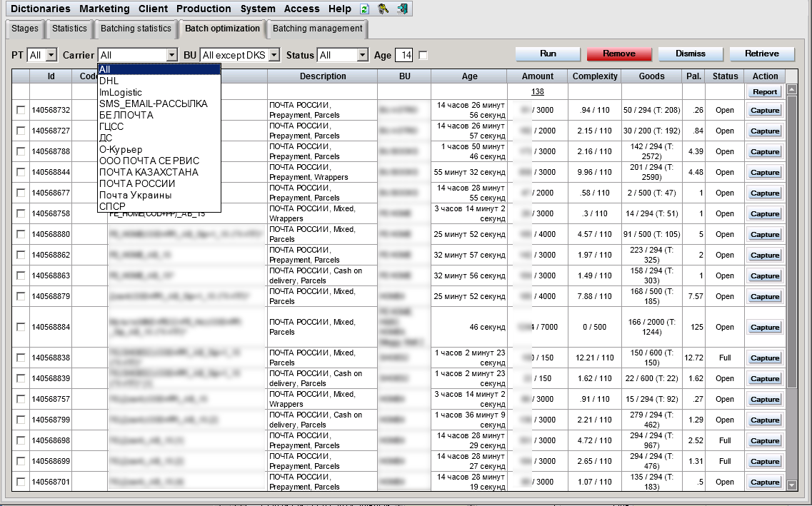Click Capture for row 140568701

click(x=765, y=482)
